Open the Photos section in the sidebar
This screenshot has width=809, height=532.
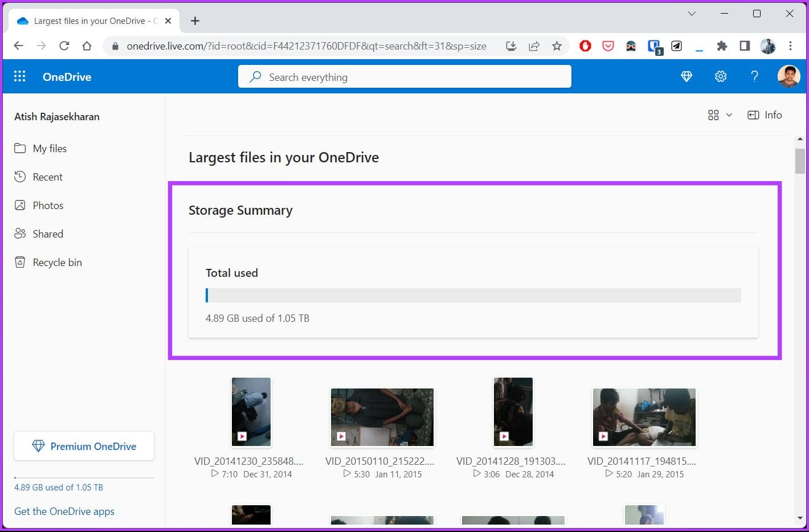(x=48, y=205)
